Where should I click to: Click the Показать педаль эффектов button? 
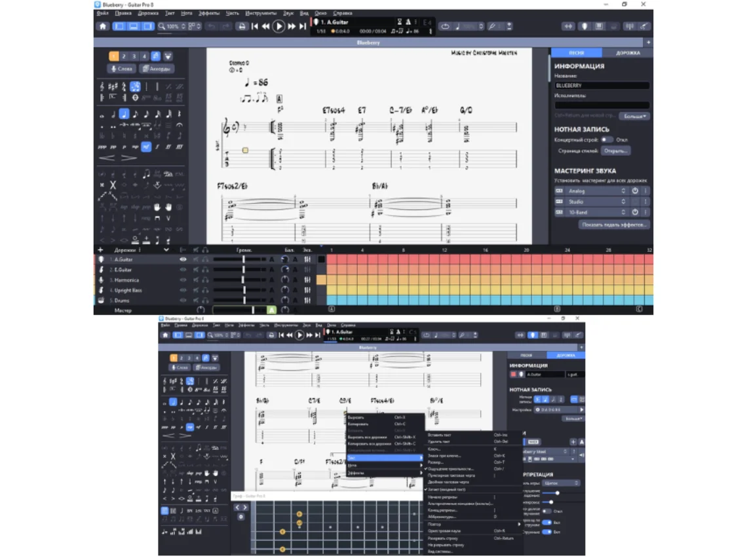615,225
